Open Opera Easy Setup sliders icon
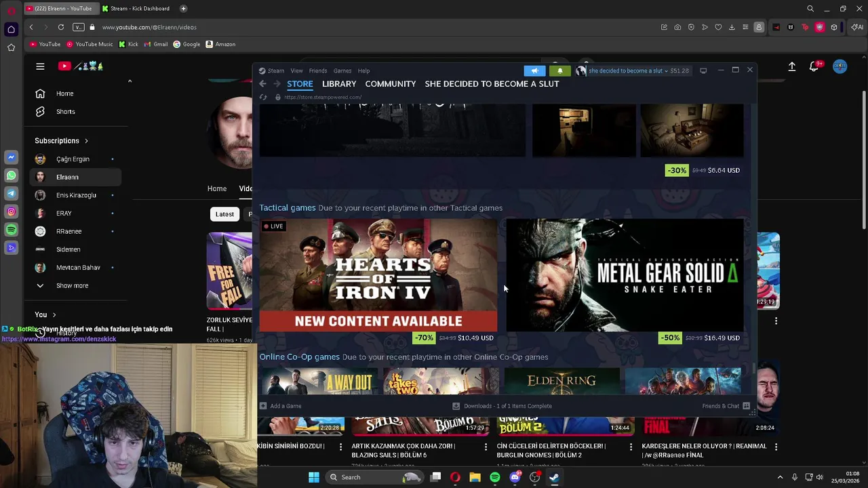The width and height of the screenshot is (868, 488). coord(745,27)
